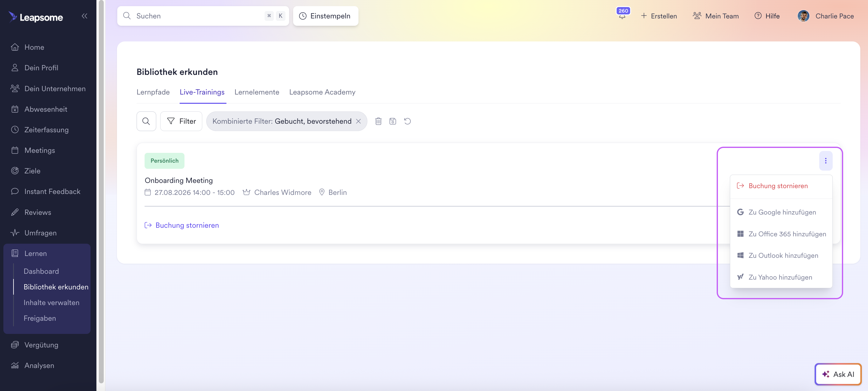Viewport: 868px width, 391px height.
Task: Reset filters with the circular arrow icon
Action: (407, 121)
